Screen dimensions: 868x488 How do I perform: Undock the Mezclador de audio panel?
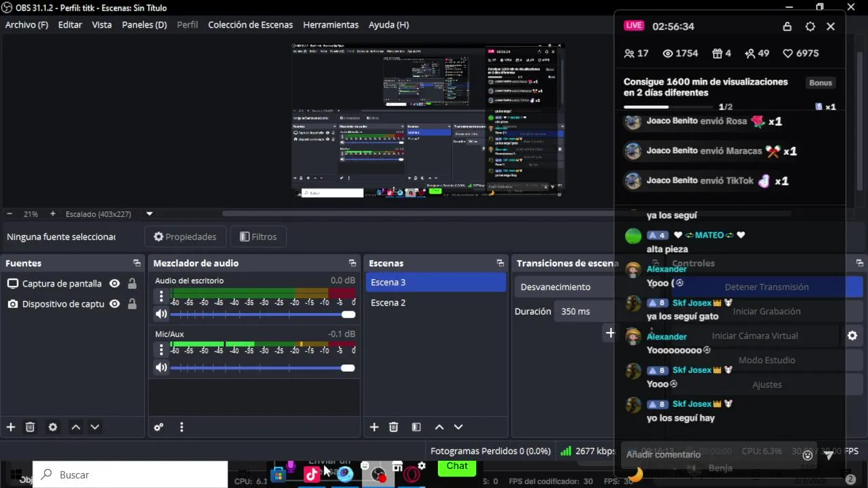pyautogui.click(x=353, y=263)
